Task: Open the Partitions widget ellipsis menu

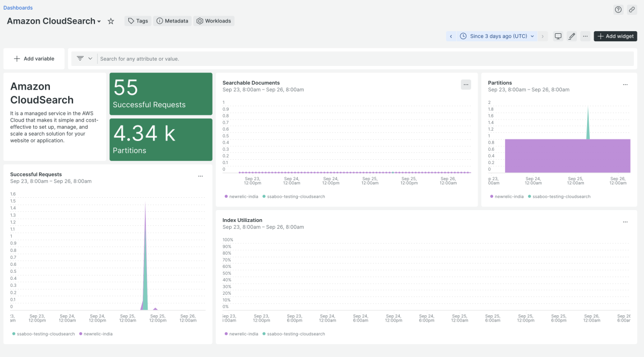Action: (x=625, y=84)
